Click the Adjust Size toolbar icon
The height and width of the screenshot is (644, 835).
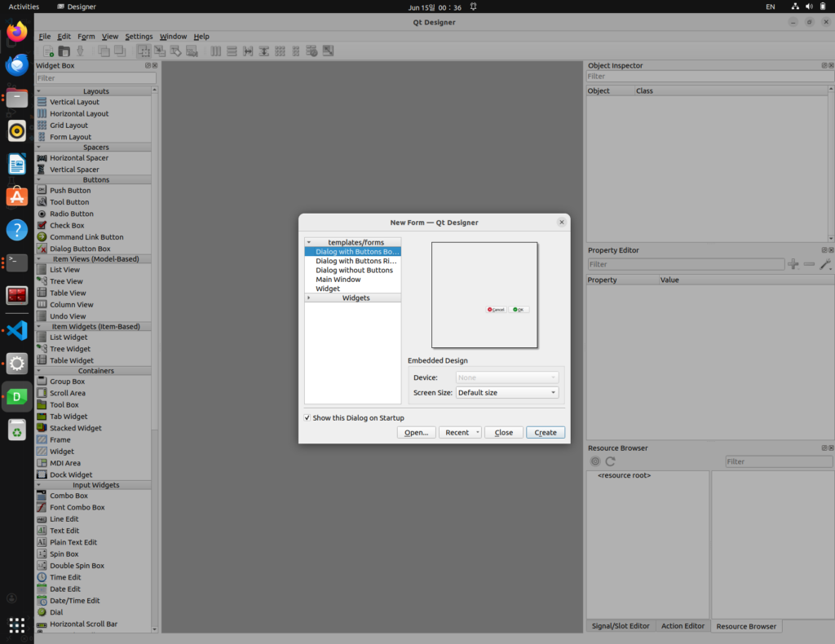[328, 51]
